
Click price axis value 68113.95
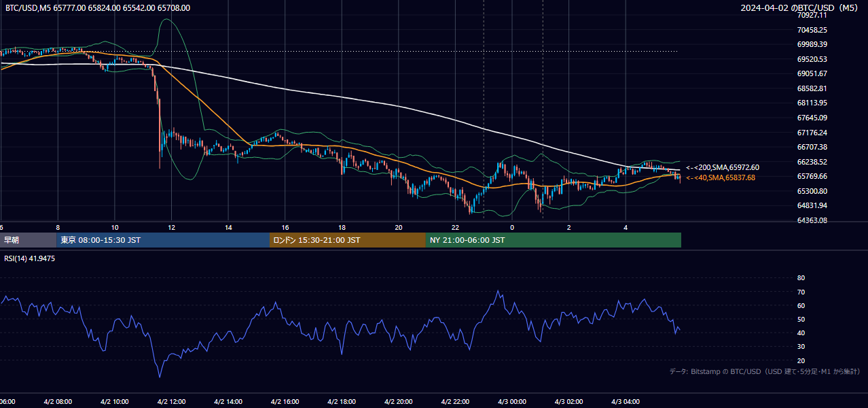(x=812, y=103)
